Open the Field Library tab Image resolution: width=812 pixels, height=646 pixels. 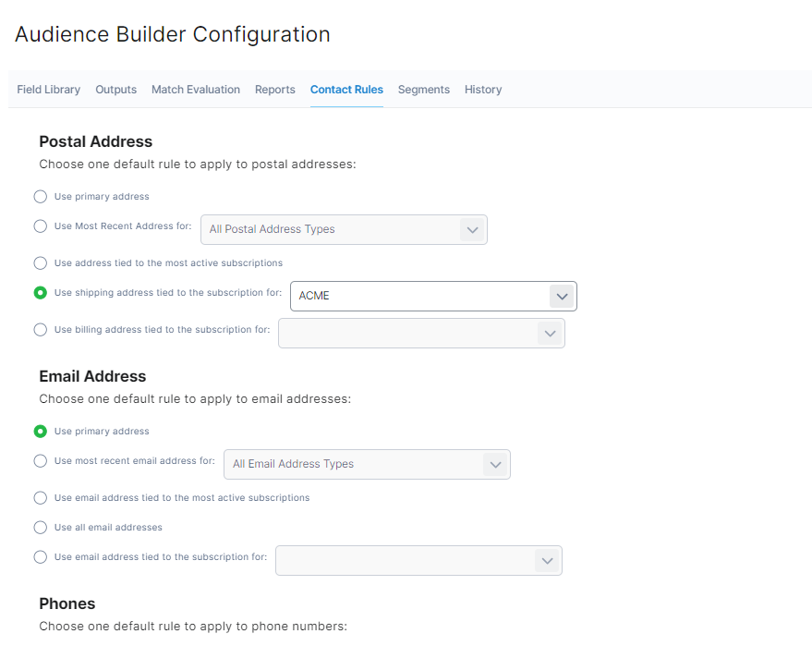coord(48,90)
